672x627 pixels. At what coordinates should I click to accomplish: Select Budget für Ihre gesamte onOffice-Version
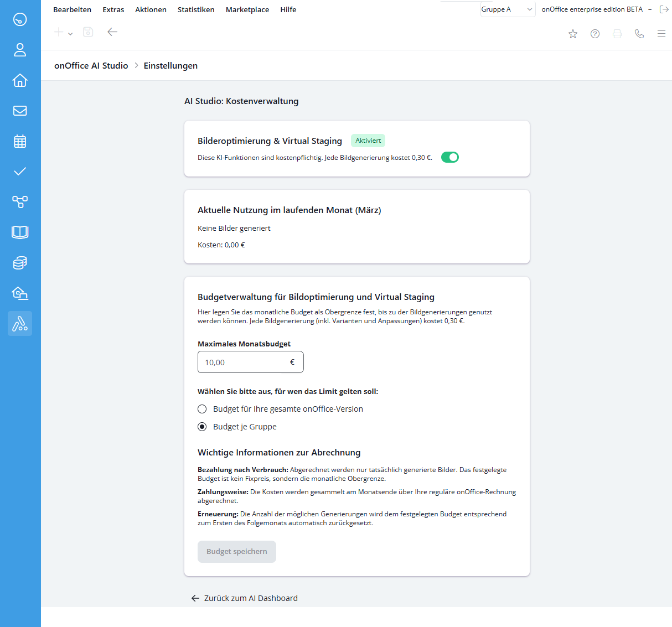[203, 409]
